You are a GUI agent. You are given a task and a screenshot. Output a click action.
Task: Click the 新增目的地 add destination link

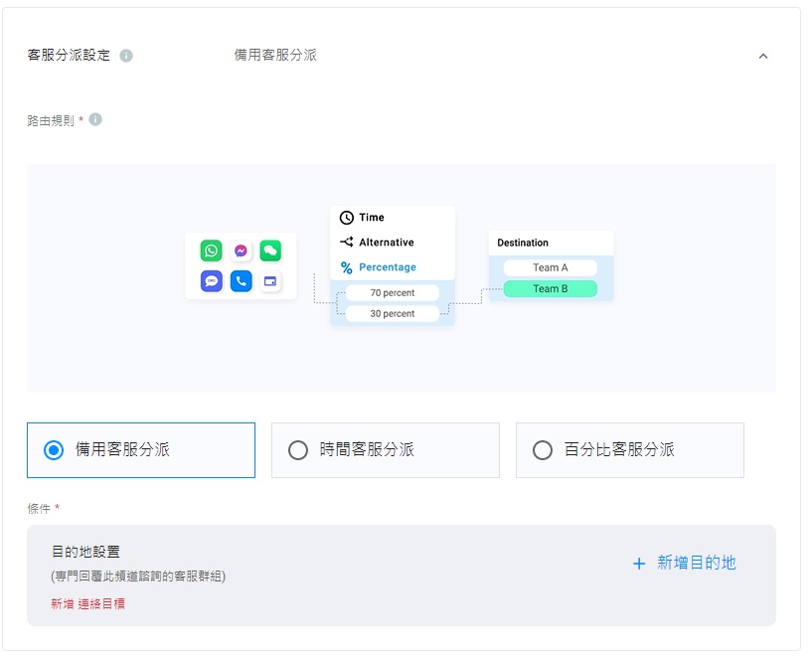(x=685, y=563)
